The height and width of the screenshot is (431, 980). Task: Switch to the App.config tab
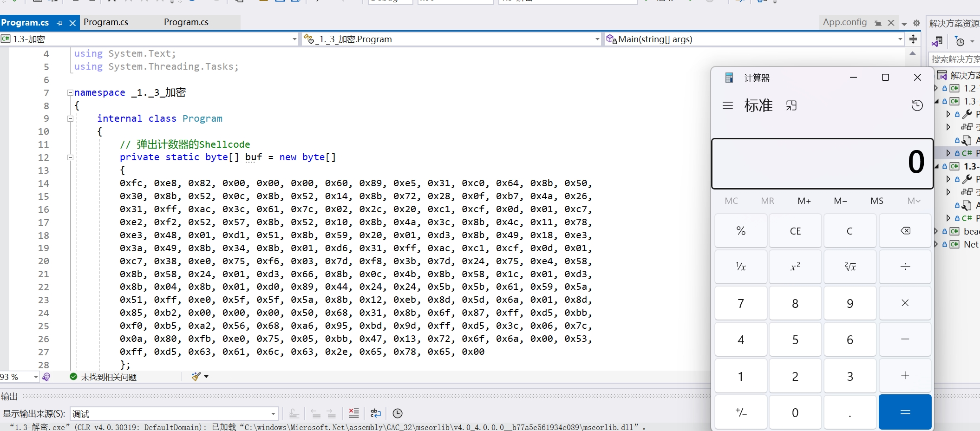[844, 22]
